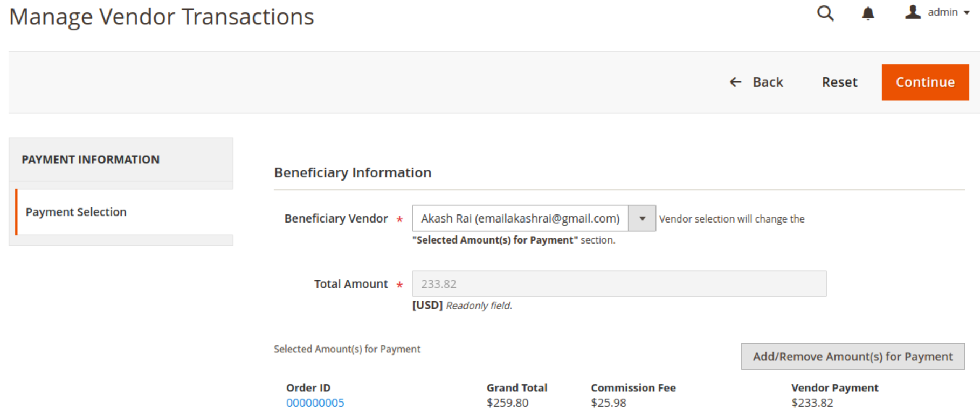Click the Beneficiary Information section heading
This screenshot has width=980, height=416.
pyautogui.click(x=353, y=172)
